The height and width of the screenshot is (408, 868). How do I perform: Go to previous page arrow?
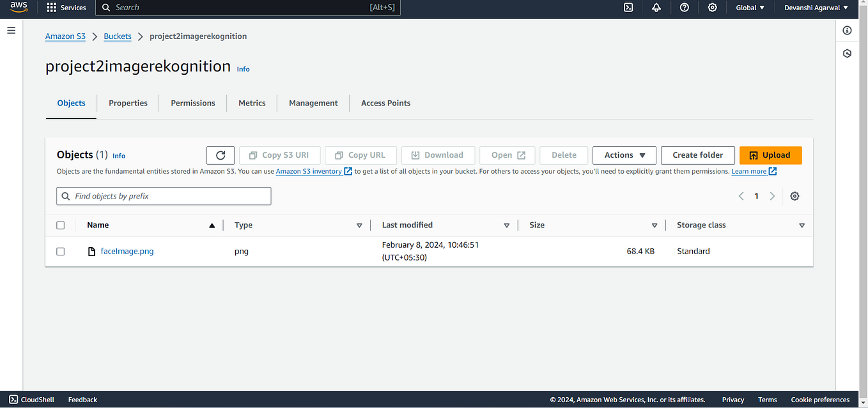click(741, 196)
